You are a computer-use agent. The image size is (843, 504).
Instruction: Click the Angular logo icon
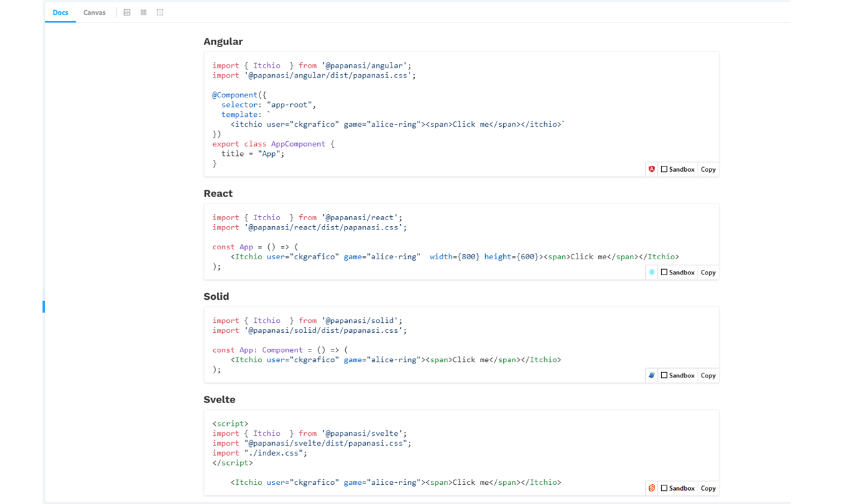tap(652, 169)
